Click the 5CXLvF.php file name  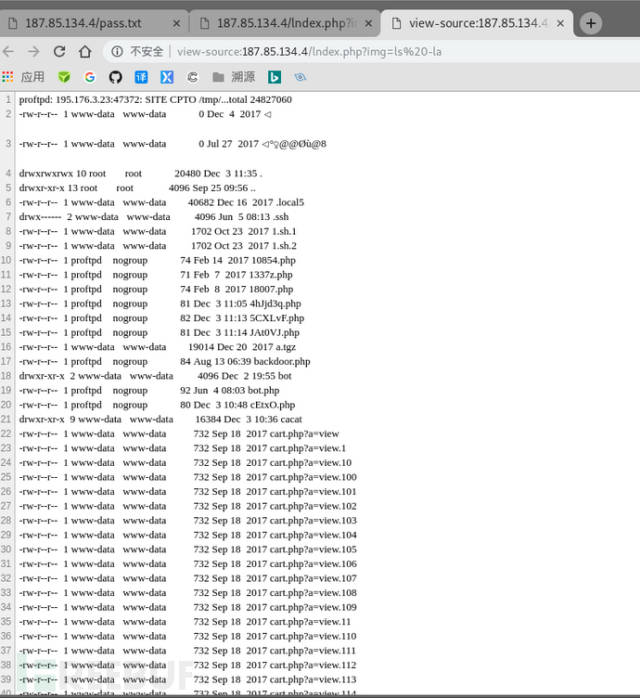277,318
